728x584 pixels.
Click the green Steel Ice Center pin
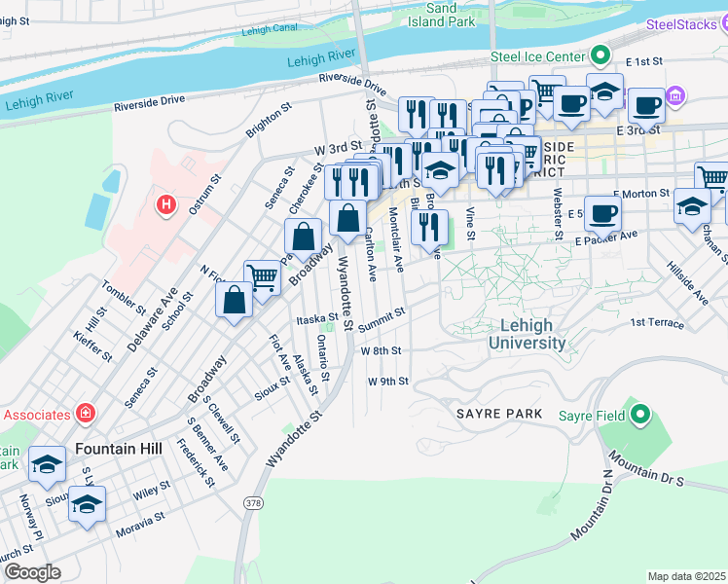click(601, 55)
